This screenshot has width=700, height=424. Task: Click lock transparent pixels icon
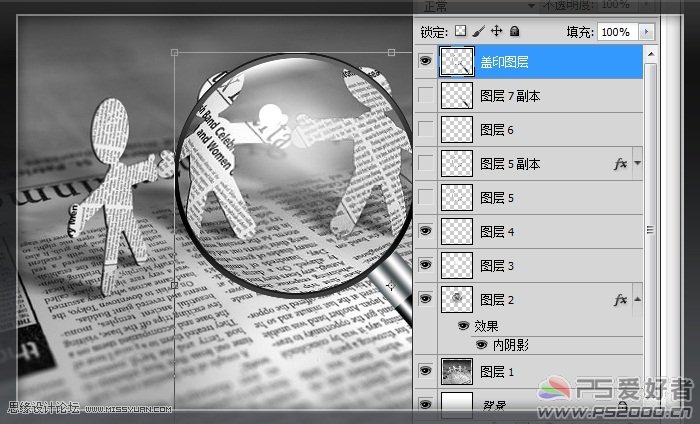pyautogui.click(x=460, y=31)
